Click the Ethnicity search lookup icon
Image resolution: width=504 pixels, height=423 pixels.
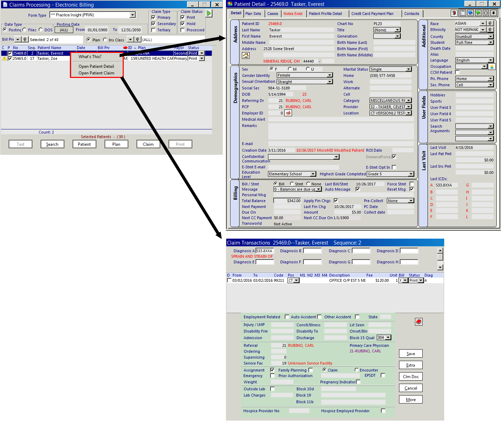tap(490, 30)
